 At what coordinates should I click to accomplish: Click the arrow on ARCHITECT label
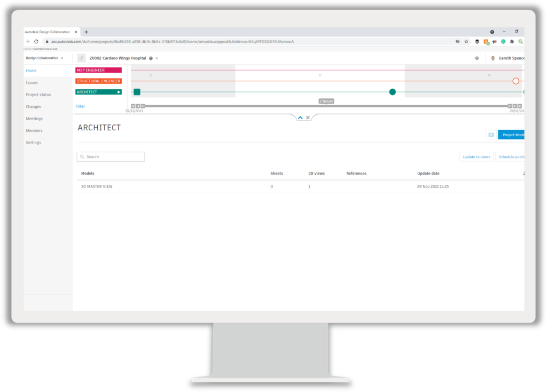[x=119, y=92]
